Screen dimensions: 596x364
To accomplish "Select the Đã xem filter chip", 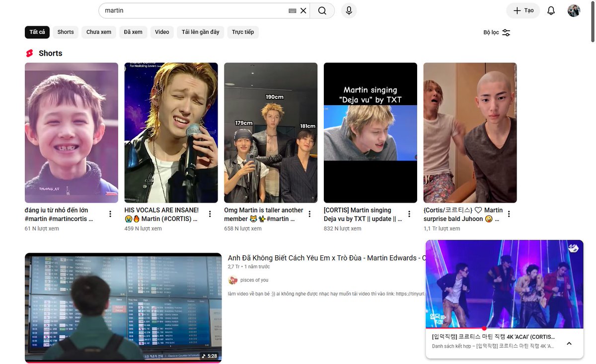I will point(133,32).
